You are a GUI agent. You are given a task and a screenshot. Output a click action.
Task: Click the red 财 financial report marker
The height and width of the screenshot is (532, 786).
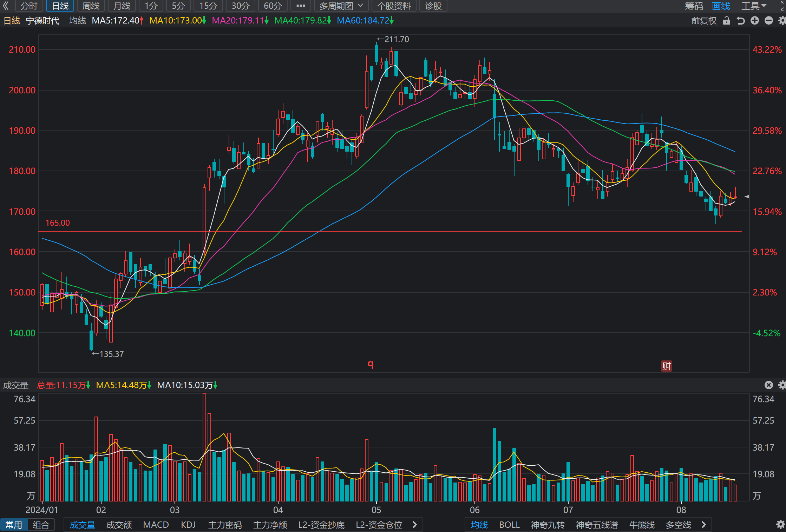point(666,366)
